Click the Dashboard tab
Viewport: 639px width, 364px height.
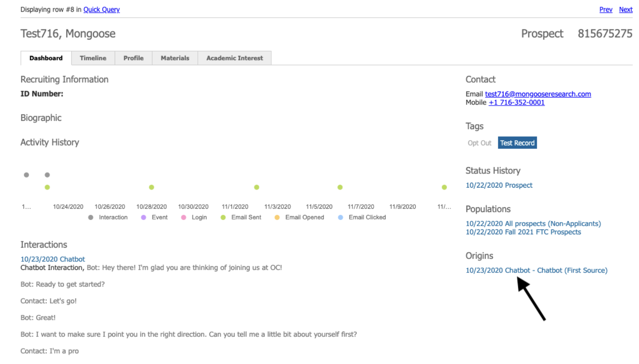point(46,58)
